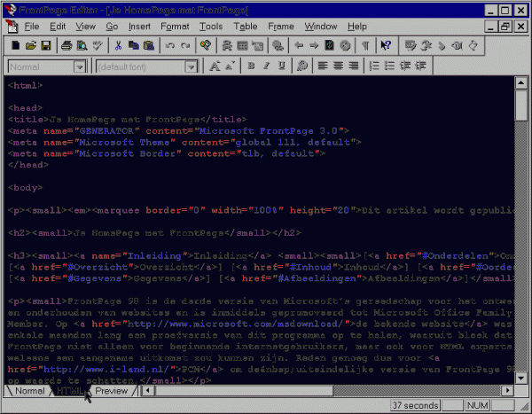
Task: Open the File menu
Action: tap(32, 27)
